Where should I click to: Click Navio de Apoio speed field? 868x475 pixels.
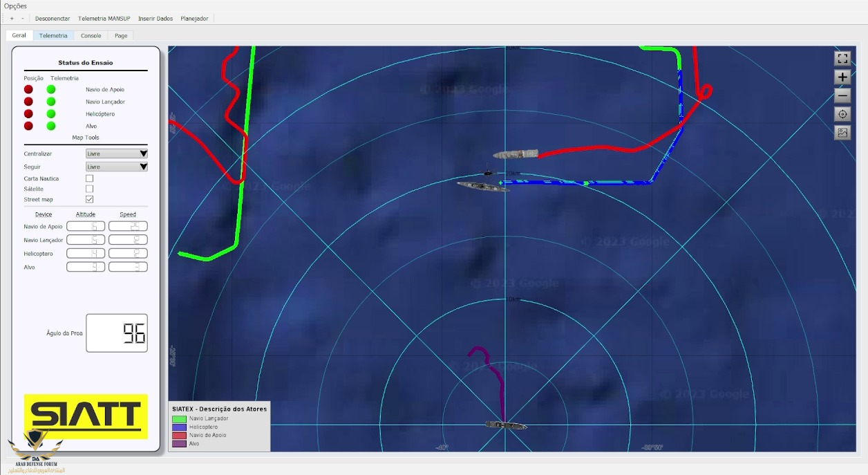(128, 226)
